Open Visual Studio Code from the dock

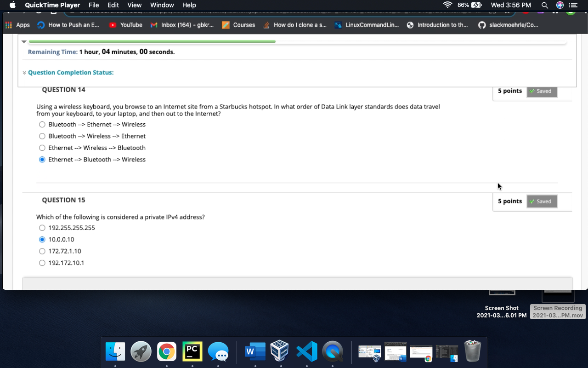point(307,352)
